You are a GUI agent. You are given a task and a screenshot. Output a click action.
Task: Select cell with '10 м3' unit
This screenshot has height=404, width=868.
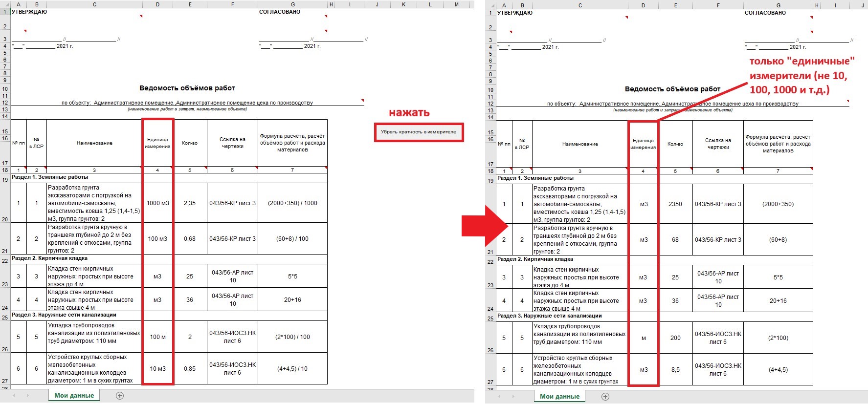click(157, 369)
